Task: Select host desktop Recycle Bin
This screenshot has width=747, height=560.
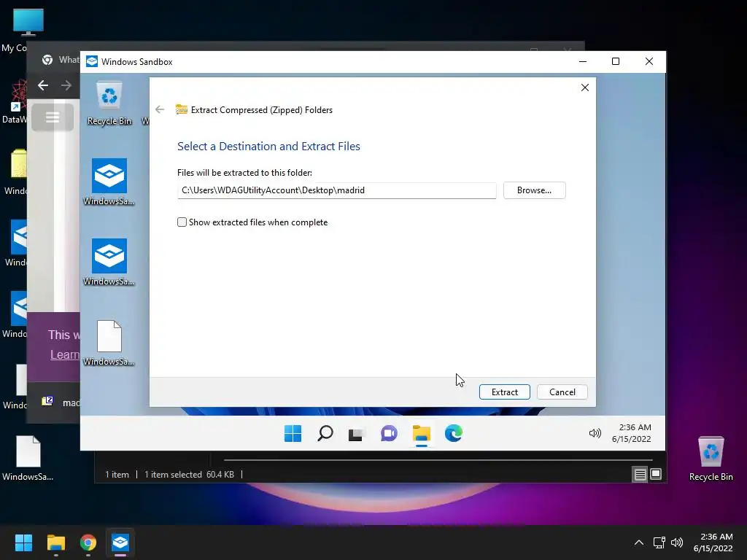Action: pyautogui.click(x=711, y=459)
